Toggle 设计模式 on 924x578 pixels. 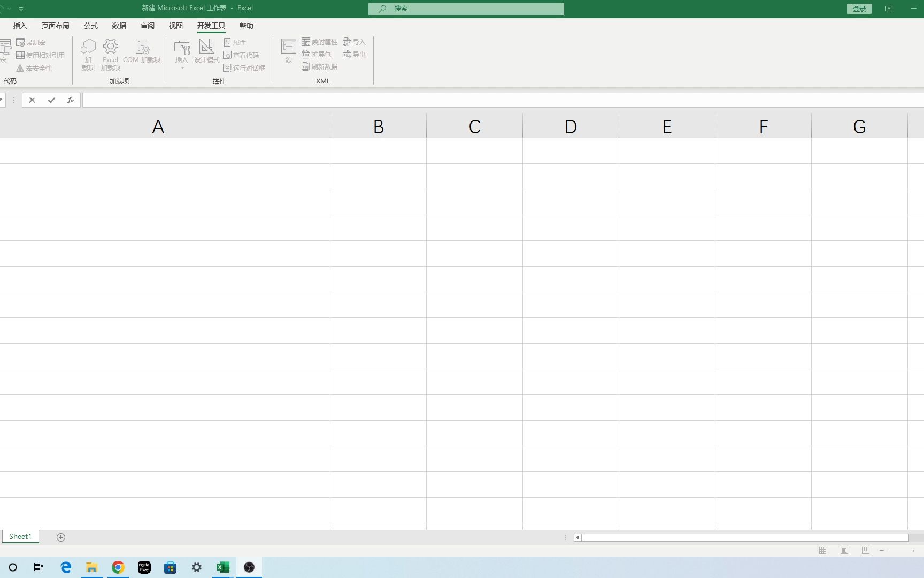click(206, 52)
